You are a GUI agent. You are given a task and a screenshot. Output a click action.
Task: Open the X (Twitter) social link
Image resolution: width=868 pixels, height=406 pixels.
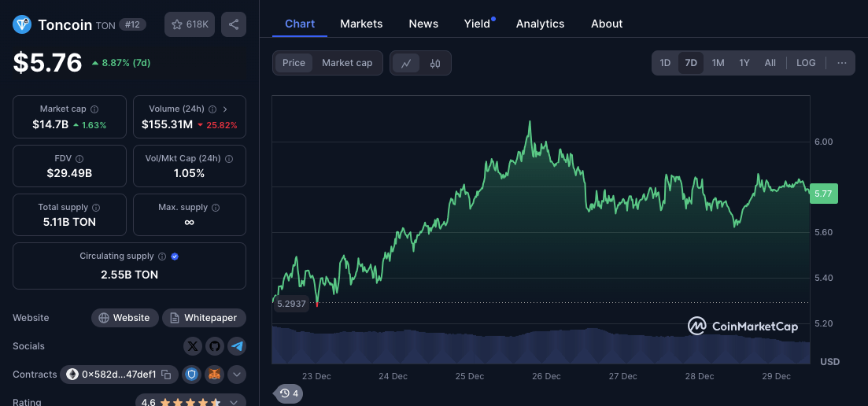(193, 346)
